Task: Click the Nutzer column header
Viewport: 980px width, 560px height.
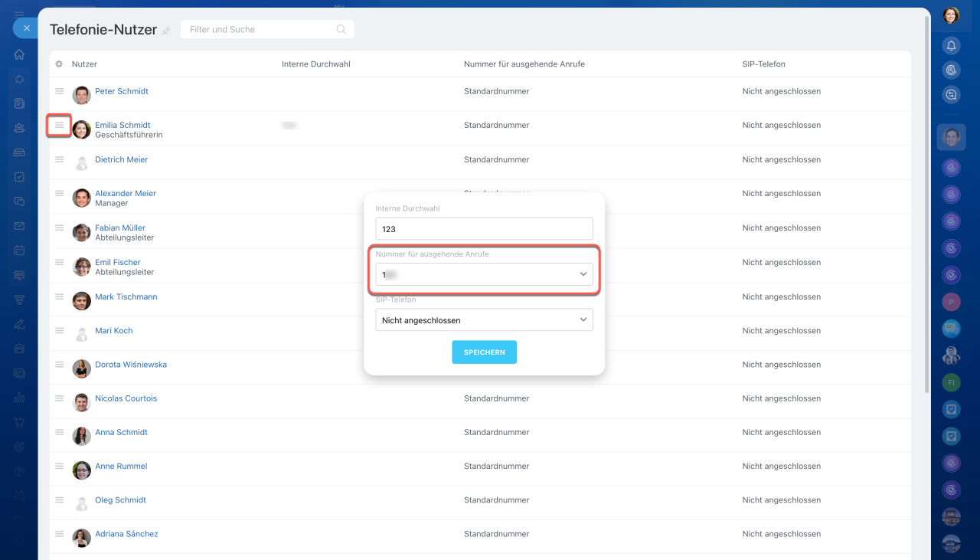Action: coord(84,64)
